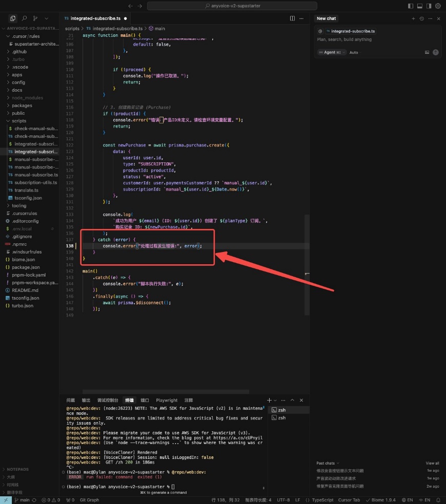
Task: Click the split editor right icon
Action: point(292,18)
